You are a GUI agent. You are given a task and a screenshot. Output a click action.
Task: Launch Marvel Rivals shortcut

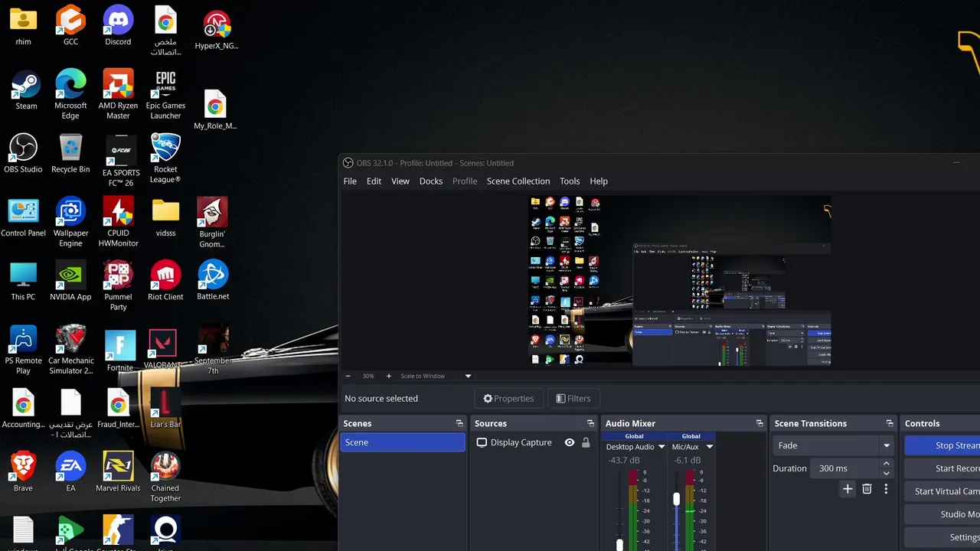[118, 472]
